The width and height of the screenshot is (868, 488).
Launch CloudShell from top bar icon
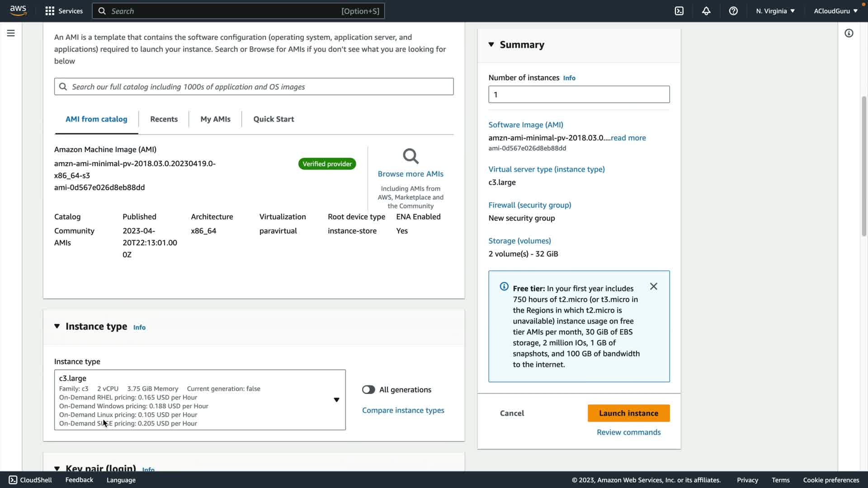pyautogui.click(x=679, y=11)
